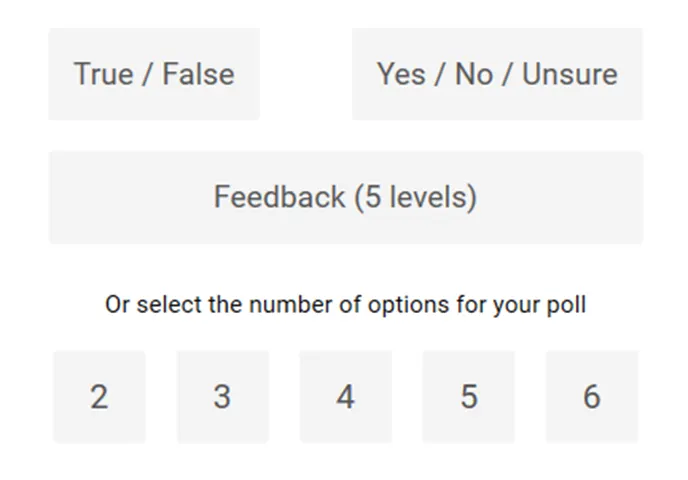This screenshot has width=688, height=480.
Task: Select the True / False poll type
Action: pyautogui.click(x=154, y=74)
